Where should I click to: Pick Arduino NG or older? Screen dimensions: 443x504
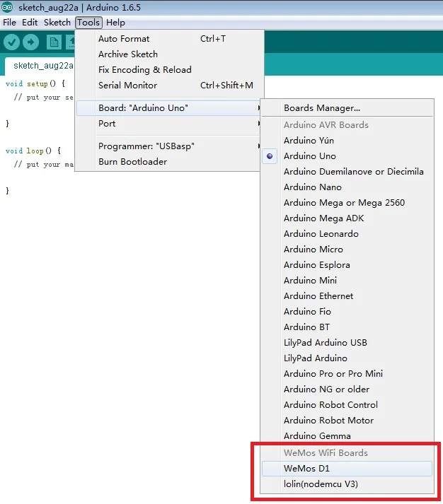coord(347,389)
